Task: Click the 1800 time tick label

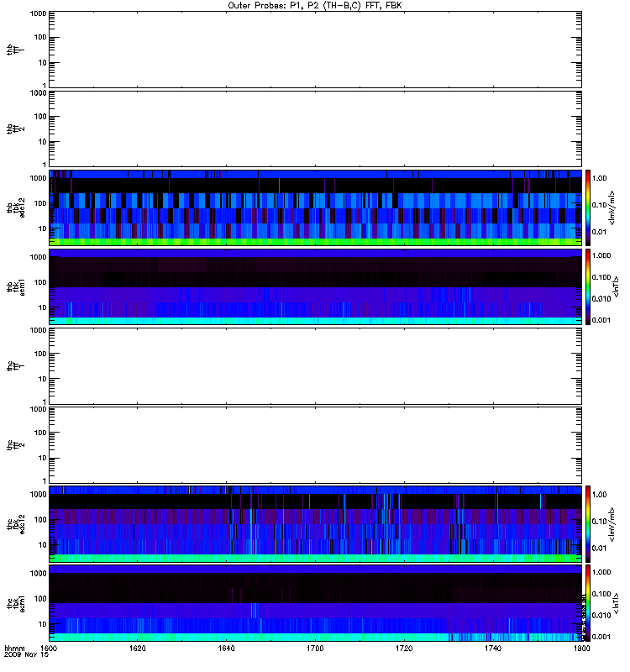Action: [x=581, y=648]
